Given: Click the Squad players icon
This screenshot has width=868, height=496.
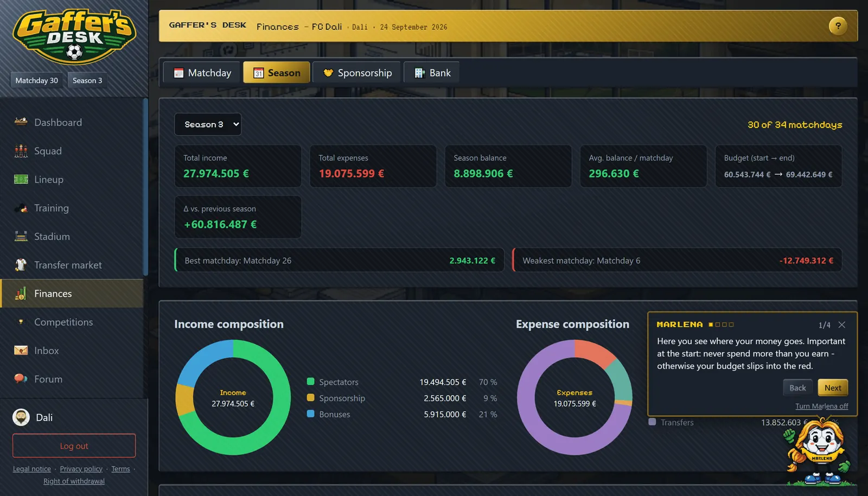Looking at the screenshot, I should (21, 151).
